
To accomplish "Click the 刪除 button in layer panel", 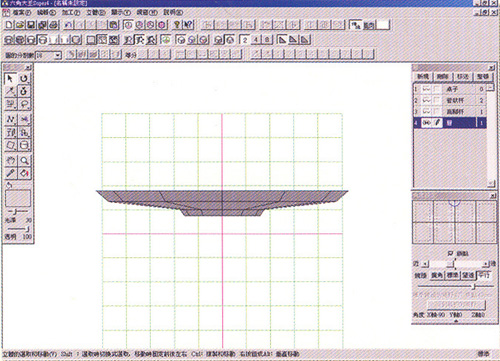I will [x=443, y=76].
